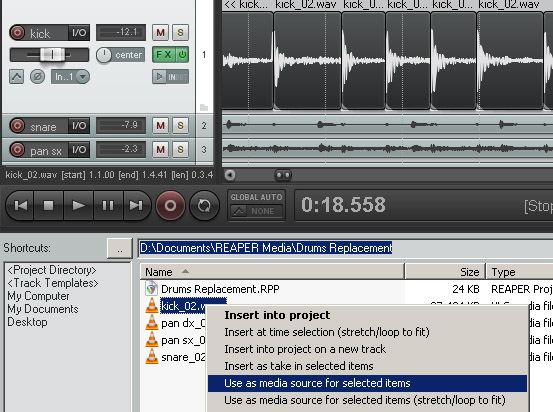Screen dimensions: 553x412
Task: Toggle the repeat loop button
Action: pyautogui.click(x=204, y=205)
